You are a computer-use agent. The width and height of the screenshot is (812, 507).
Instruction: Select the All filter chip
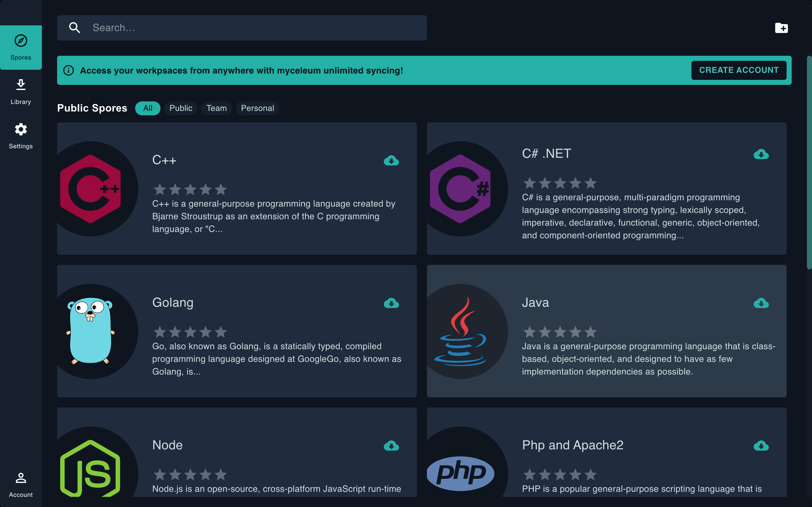click(x=147, y=108)
